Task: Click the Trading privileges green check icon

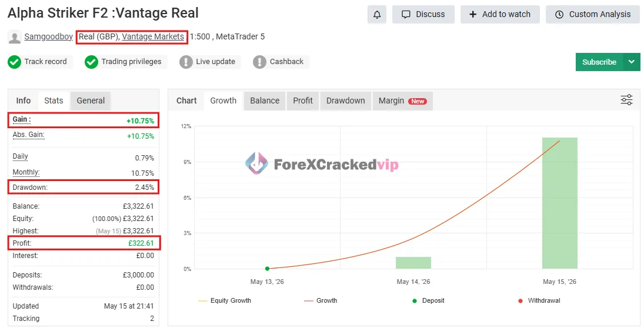Action: tap(91, 62)
